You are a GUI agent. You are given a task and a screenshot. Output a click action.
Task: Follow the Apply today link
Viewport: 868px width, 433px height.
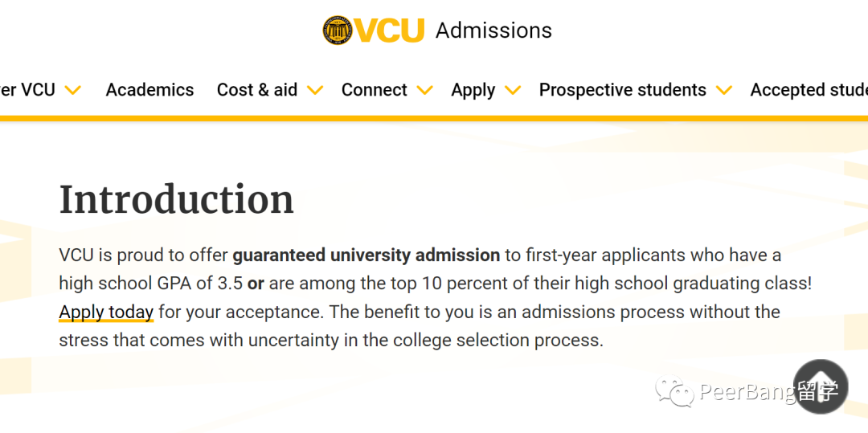(106, 312)
